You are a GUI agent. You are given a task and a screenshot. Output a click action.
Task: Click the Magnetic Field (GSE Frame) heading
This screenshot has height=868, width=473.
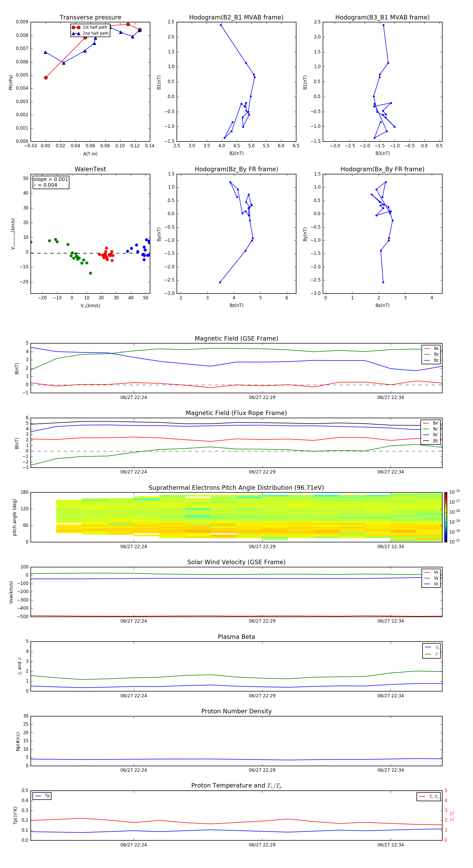[x=236, y=339]
